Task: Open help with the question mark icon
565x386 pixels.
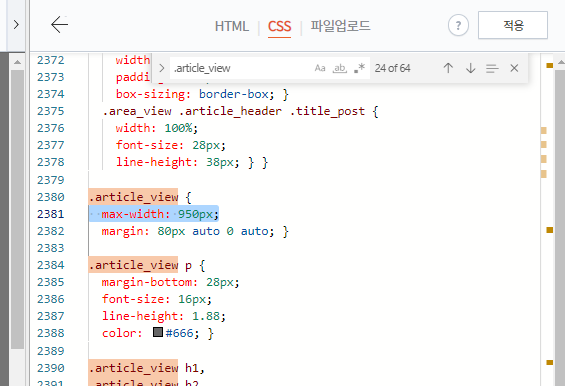Action: click(x=458, y=26)
